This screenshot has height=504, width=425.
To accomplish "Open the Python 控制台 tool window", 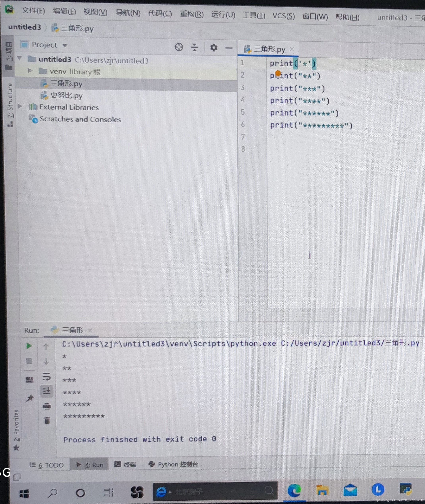I will (173, 464).
